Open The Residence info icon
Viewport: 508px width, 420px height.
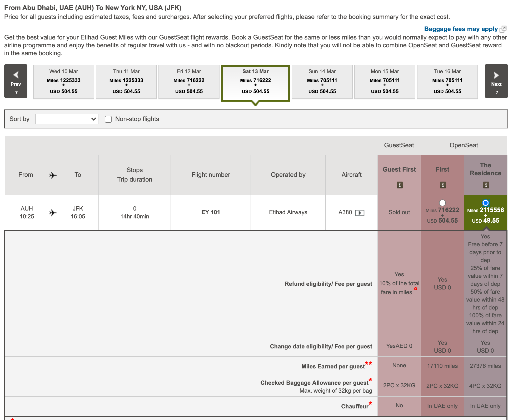click(x=486, y=185)
